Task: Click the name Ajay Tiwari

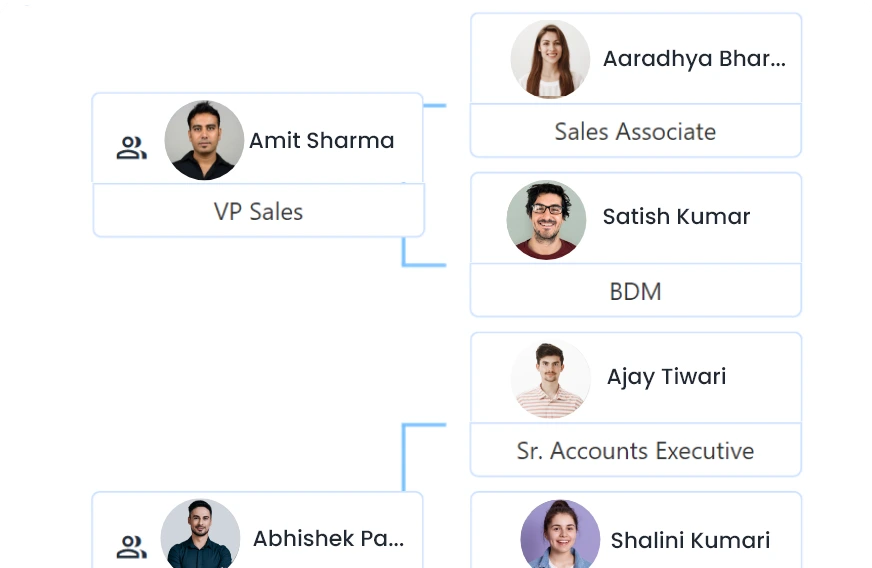Action: pyautogui.click(x=666, y=377)
